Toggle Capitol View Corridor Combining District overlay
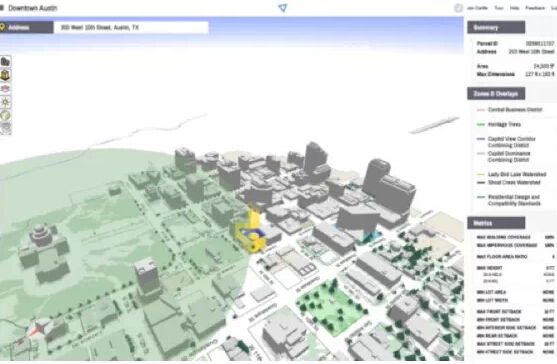Viewport: 557px width, 364px height. (512, 142)
